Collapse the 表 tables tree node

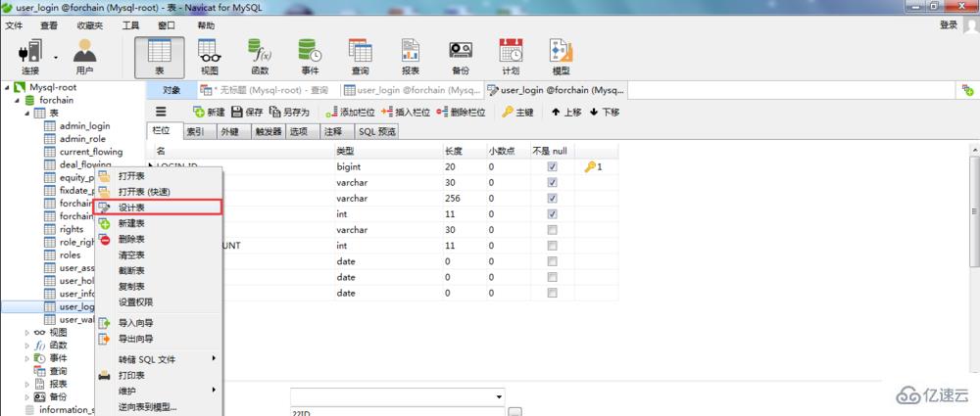[x=26, y=114]
